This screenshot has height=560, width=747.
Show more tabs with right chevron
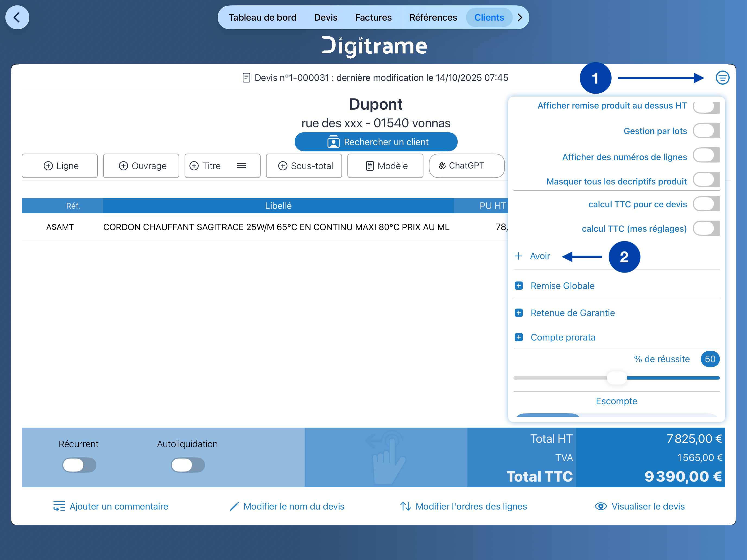pyautogui.click(x=520, y=18)
